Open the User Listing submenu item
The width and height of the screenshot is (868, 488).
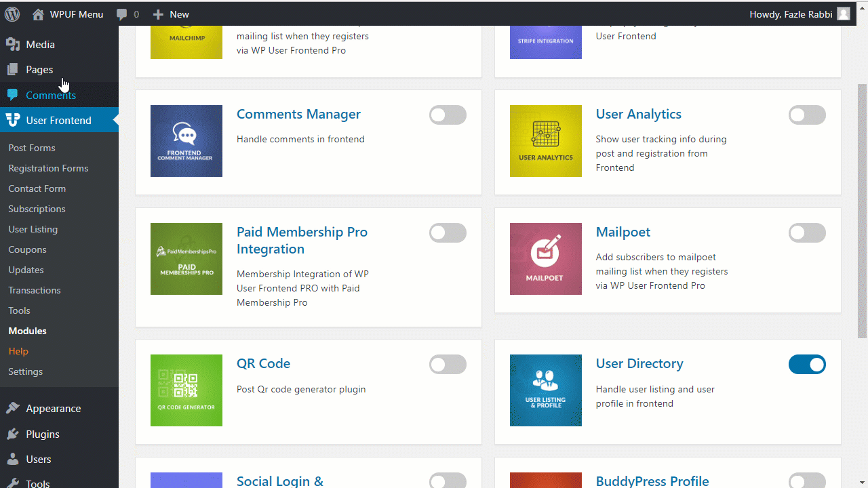coord(33,229)
